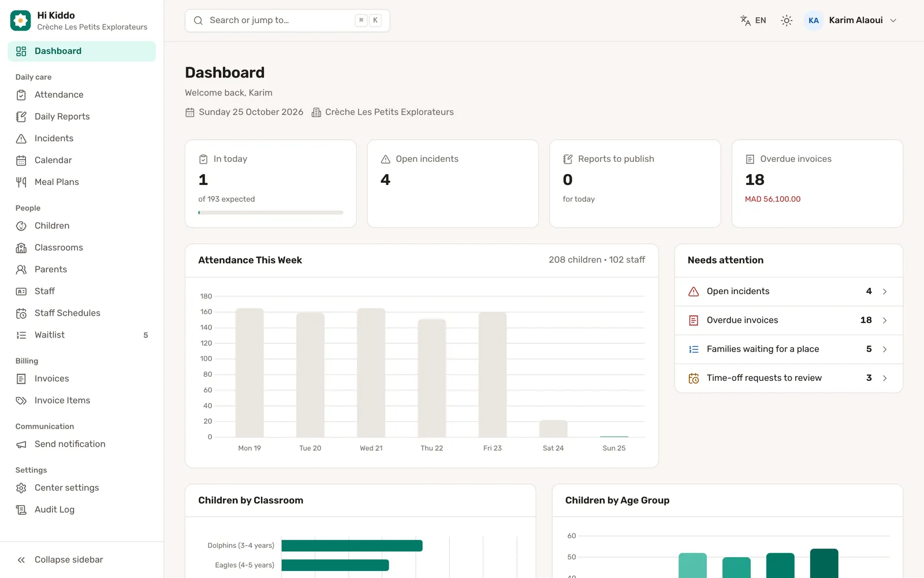Click the Waitlist ordered list icon
Screen dimensions: 924x578
tap(21, 335)
